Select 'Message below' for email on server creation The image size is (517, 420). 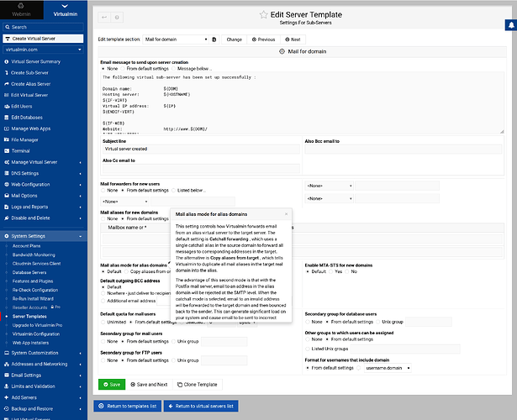tap(172, 69)
